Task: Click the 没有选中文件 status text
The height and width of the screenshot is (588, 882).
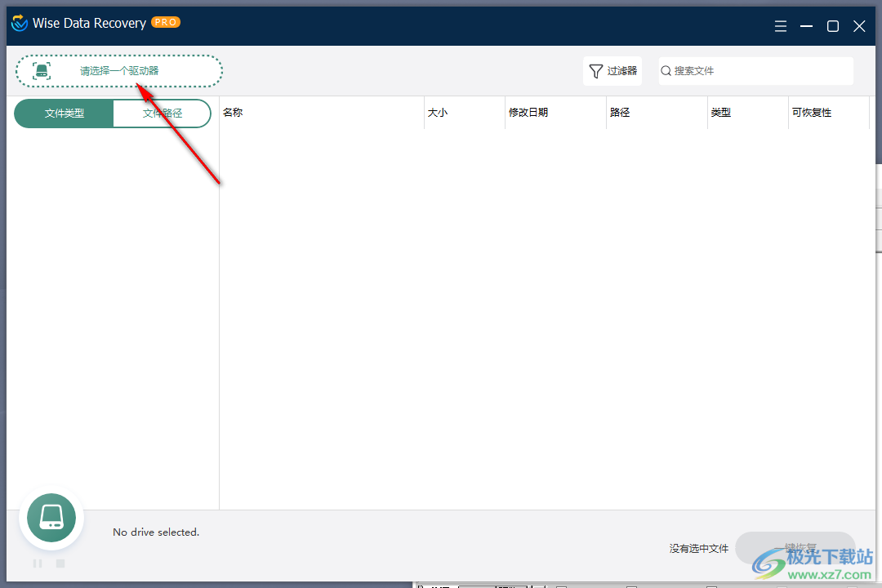Action: coord(698,549)
